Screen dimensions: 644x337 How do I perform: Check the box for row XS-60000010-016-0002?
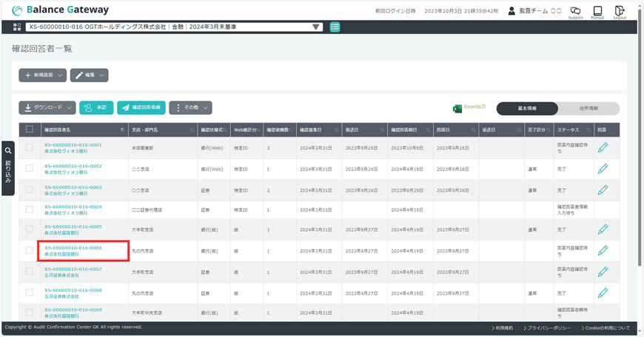point(30,169)
